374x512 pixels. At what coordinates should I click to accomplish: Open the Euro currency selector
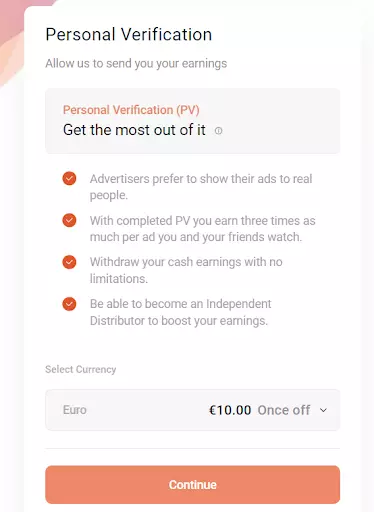coord(193,410)
